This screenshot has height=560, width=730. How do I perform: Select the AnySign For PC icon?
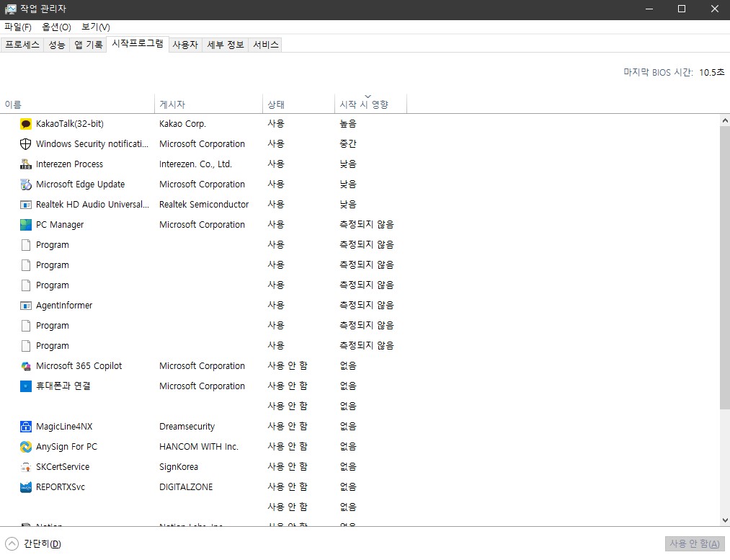[x=25, y=446]
